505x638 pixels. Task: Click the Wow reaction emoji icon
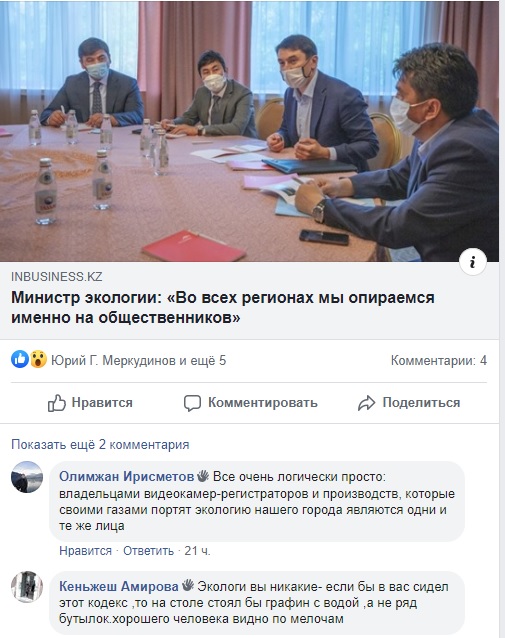(x=38, y=359)
